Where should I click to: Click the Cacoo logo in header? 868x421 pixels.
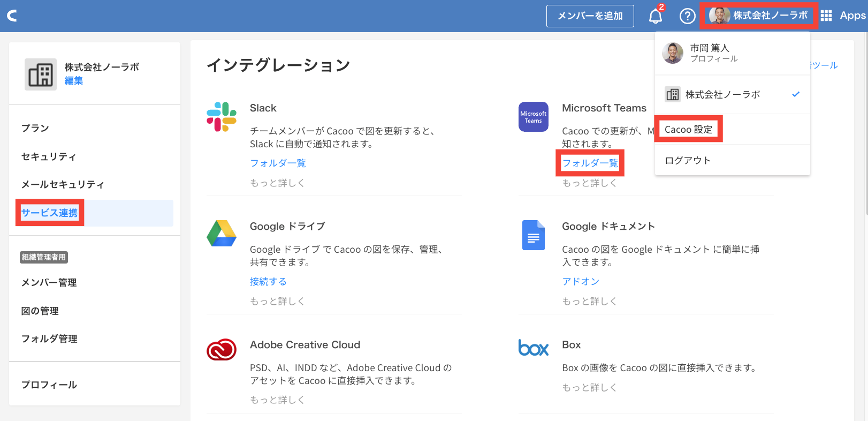[12, 16]
